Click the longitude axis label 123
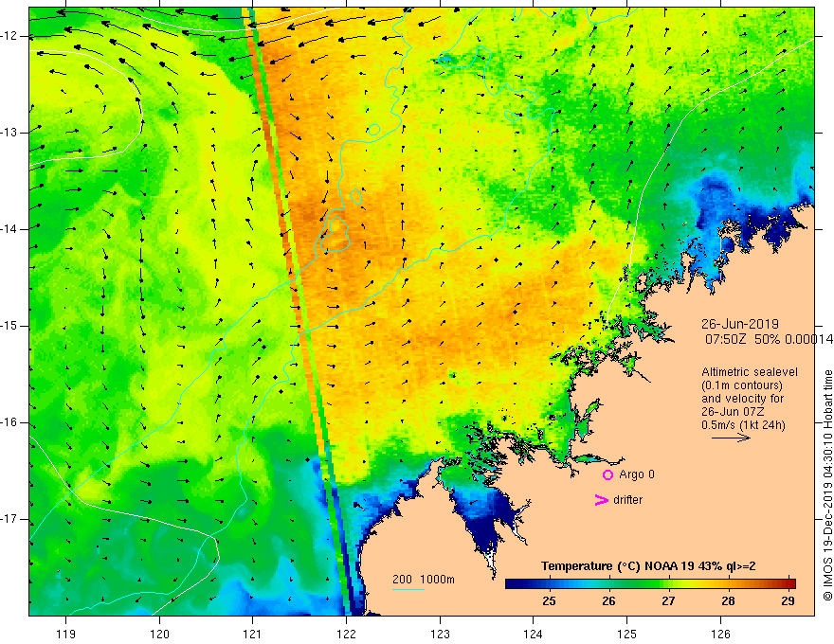Image resolution: width=834 pixels, height=644 pixels. 440,634
